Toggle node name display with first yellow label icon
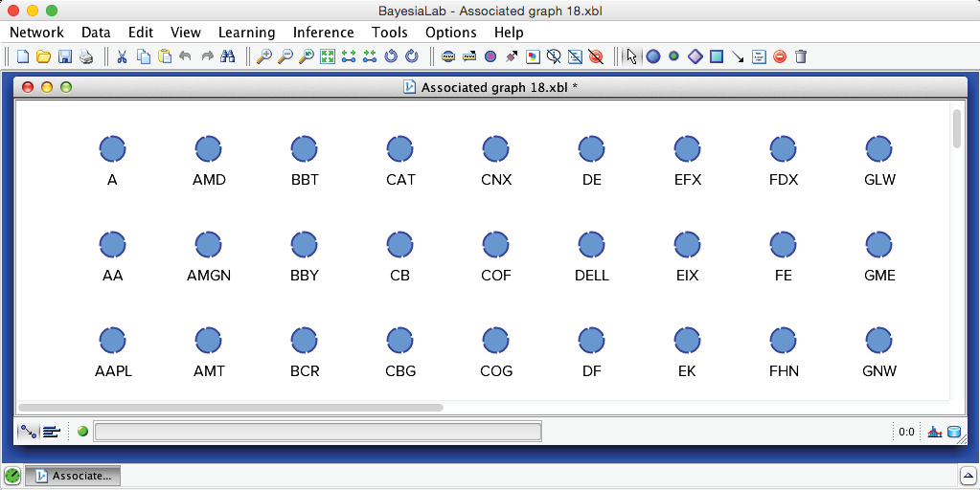This screenshot has height=490, width=980. pos(448,56)
